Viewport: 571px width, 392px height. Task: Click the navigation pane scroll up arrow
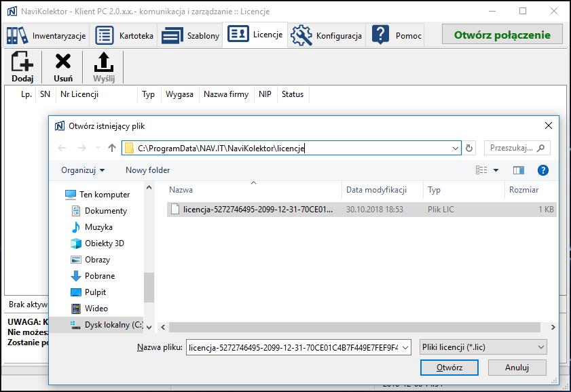tap(149, 188)
